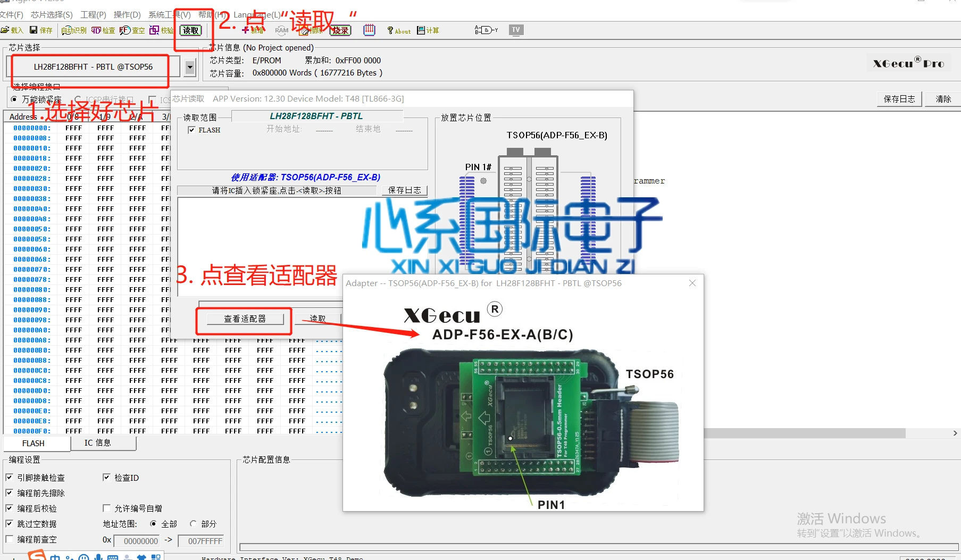
Task: Click main window 保存日志 button
Action: [x=899, y=99]
